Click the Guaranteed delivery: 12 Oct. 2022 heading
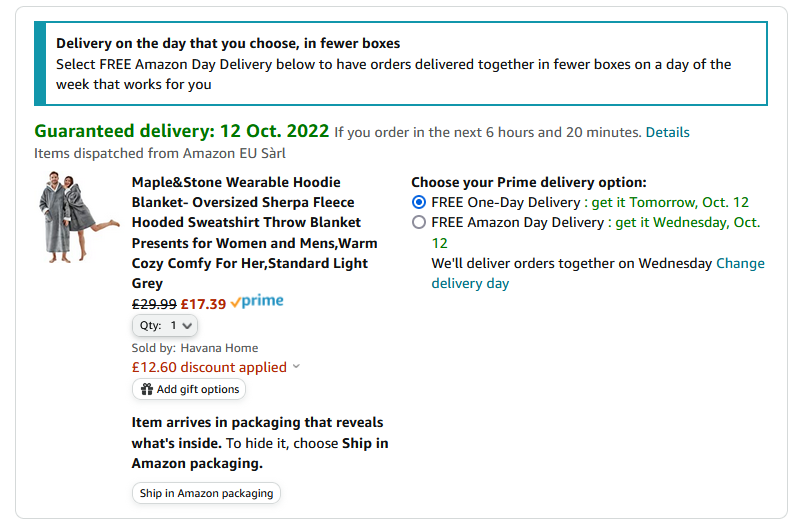 pos(181,131)
